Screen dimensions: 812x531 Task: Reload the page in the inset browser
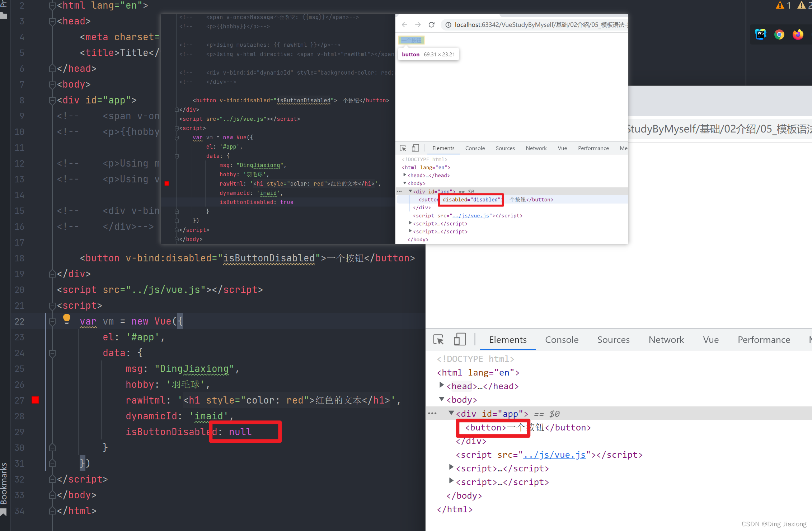(432, 24)
